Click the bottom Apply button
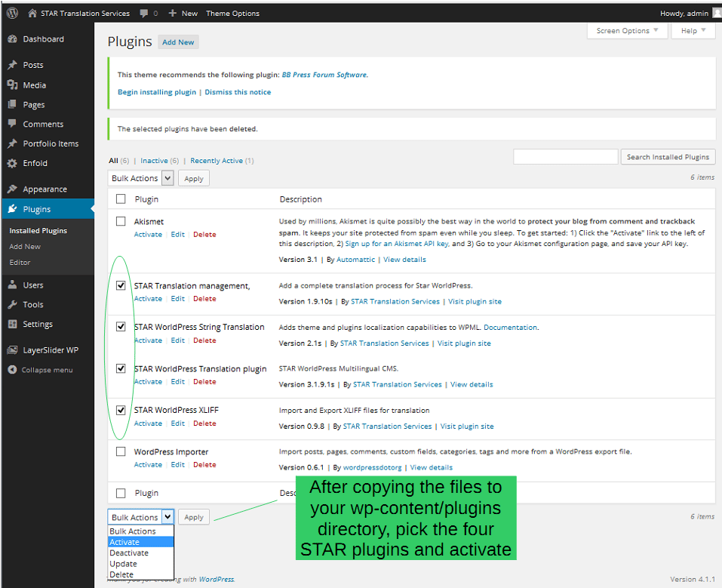 [x=194, y=517]
